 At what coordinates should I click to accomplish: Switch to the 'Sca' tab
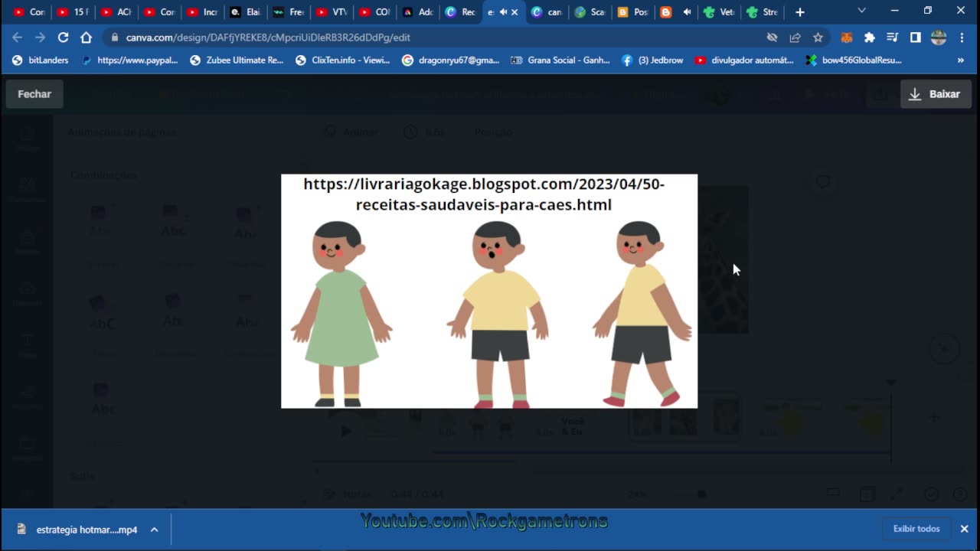590,12
